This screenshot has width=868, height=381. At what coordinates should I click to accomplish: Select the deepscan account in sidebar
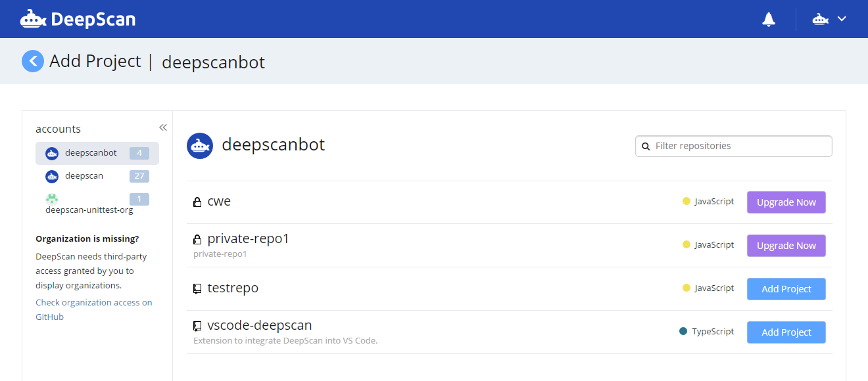[97, 176]
